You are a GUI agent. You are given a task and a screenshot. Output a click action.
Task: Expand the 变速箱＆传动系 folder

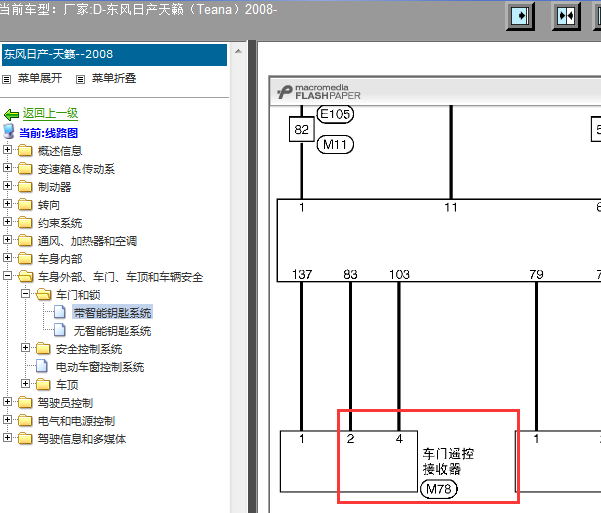tap(7, 168)
